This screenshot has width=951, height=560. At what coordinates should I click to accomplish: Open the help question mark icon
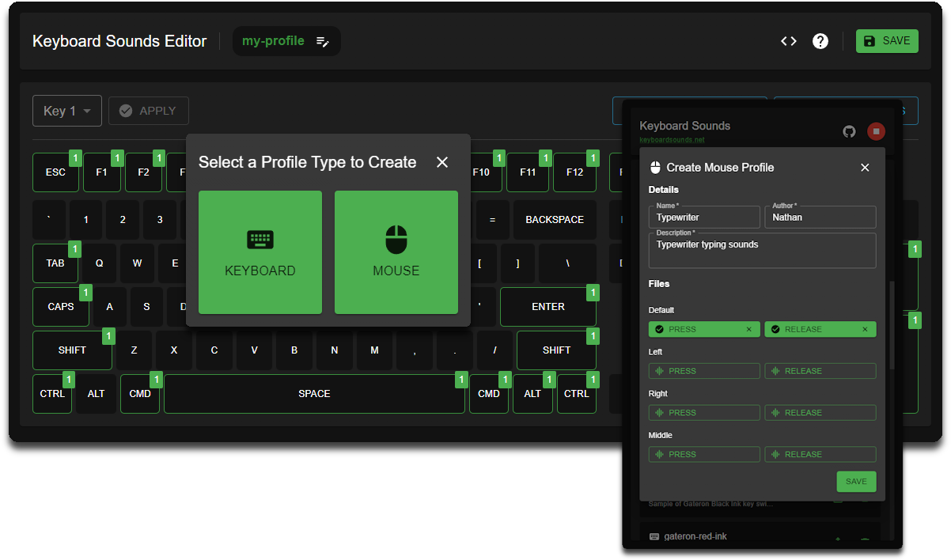(x=820, y=41)
